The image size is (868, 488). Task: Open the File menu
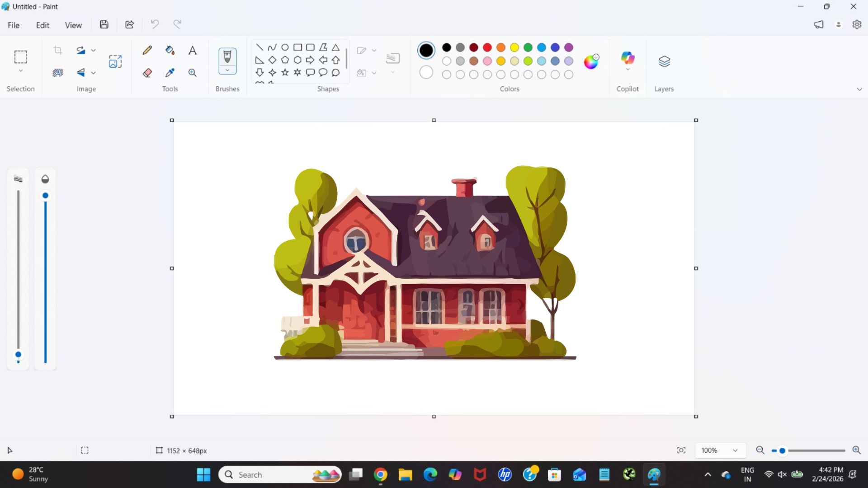click(14, 25)
